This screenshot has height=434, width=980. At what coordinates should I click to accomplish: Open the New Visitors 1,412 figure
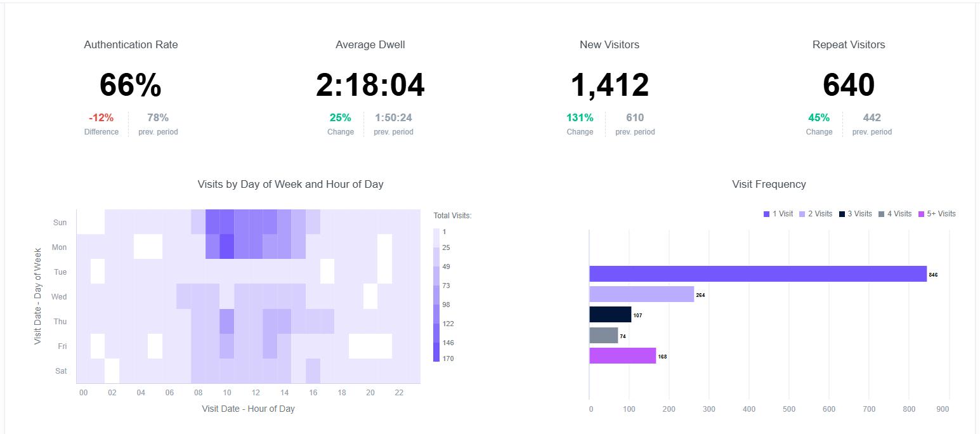(610, 85)
